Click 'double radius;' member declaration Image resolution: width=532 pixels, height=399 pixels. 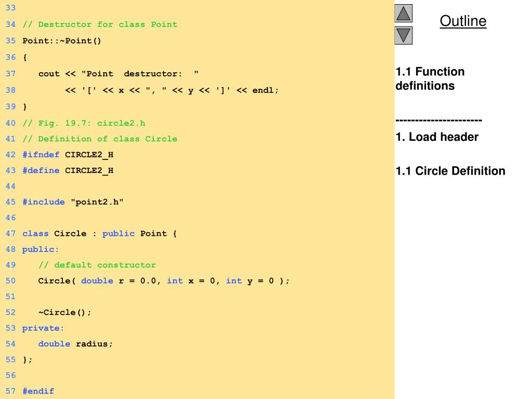pos(75,344)
